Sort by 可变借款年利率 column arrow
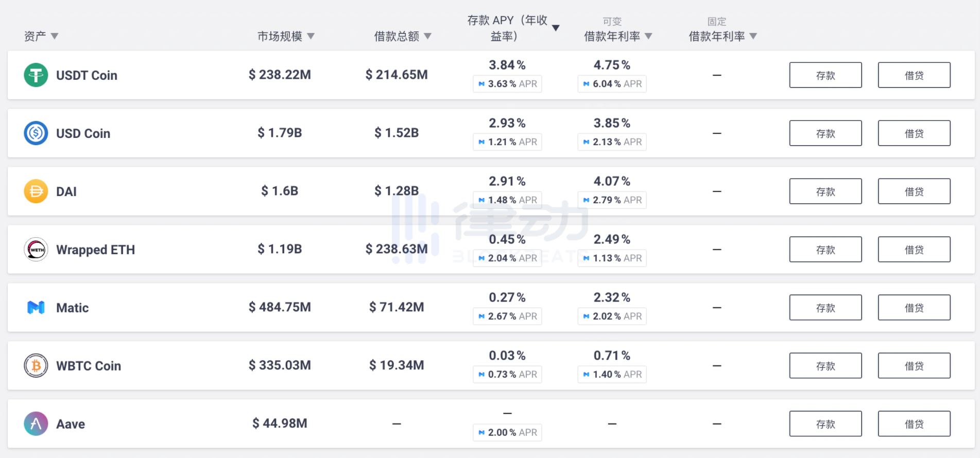 click(x=648, y=36)
